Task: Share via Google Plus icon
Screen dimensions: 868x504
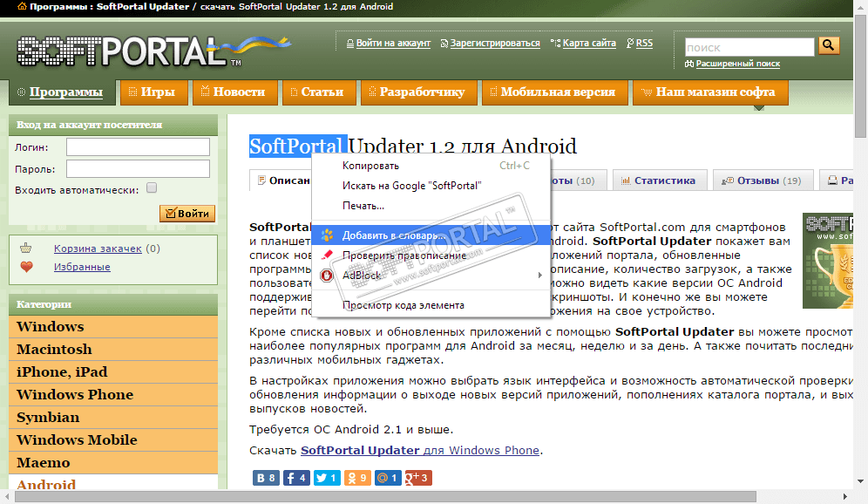Action: click(x=418, y=478)
